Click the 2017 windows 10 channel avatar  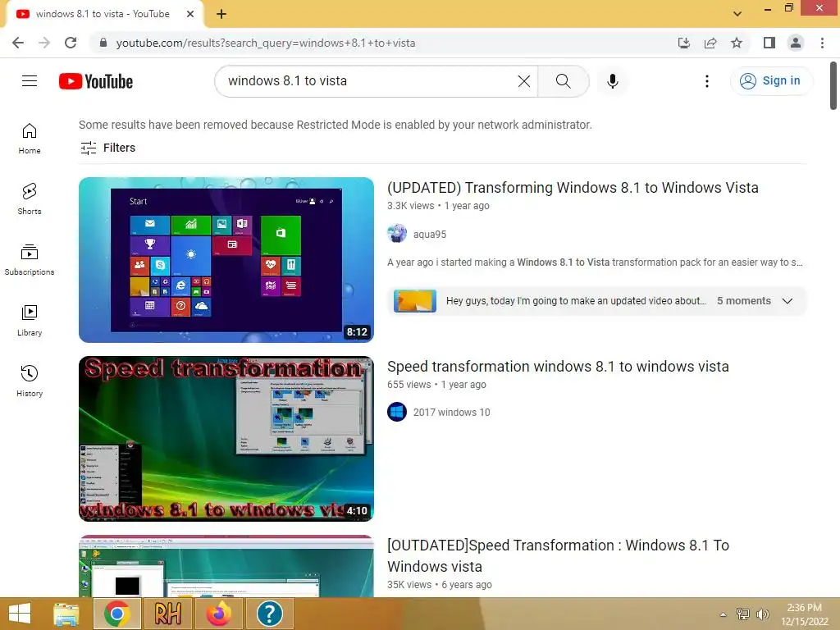[397, 412]
